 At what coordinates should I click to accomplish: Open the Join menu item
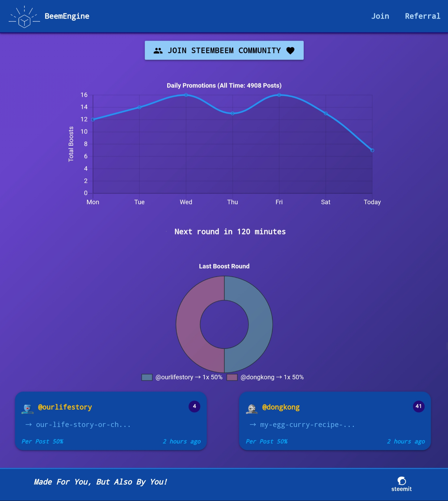pyautogui.click(x=380, y=16)
